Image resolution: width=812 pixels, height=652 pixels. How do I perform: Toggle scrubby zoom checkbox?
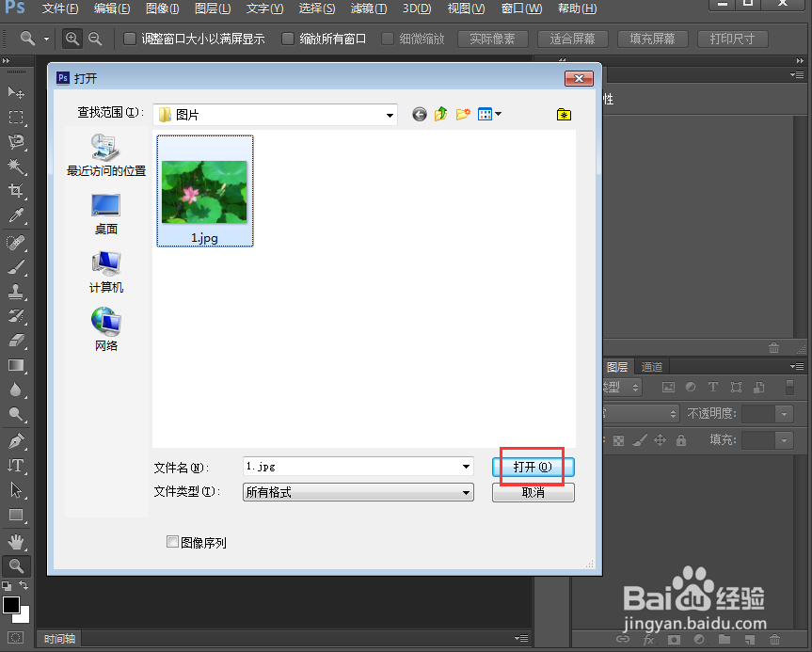click(388, 39)
